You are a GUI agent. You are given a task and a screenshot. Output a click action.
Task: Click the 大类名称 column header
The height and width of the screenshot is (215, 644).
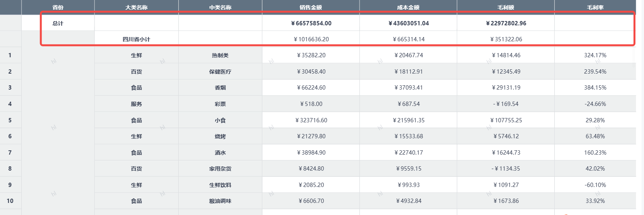[136, 7]
